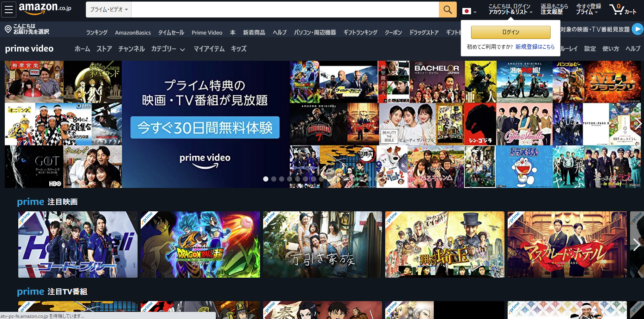Click Doraemon poster in banner
This screenshot has width=644, height=319.
click(x=524, y=166)
